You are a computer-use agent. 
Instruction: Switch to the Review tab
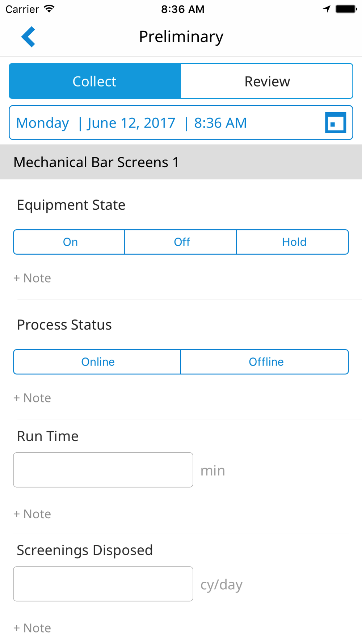pyautogui.click(x=267, y=81)
